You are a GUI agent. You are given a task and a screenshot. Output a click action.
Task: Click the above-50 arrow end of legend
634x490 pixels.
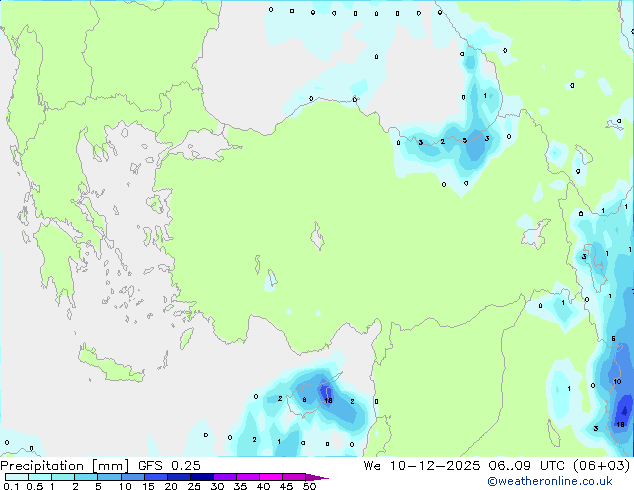(317, 477)
